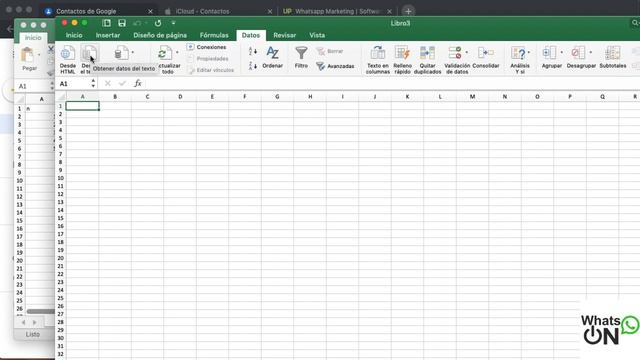This screenshot has width=640, height=360.
Task: Open a new browser tab with plus button
Action: tap(408, 11)
